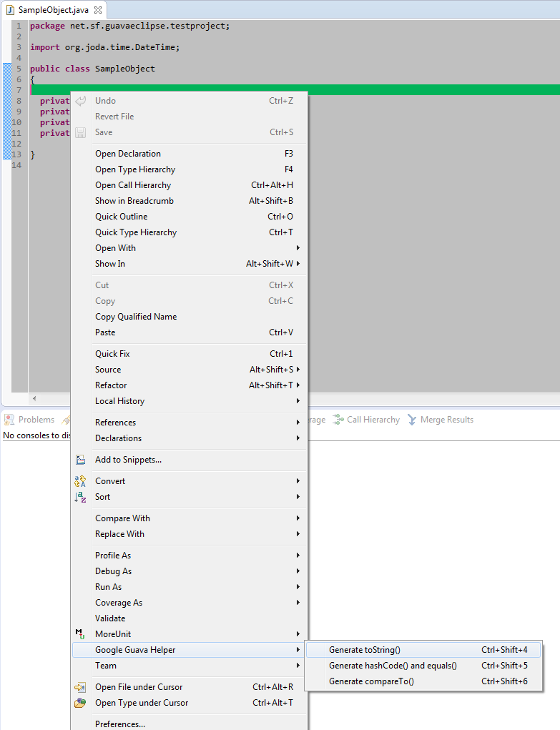560x730 pixels.
Task: Expand the Replace With submenu
Action: coord(189,534)
